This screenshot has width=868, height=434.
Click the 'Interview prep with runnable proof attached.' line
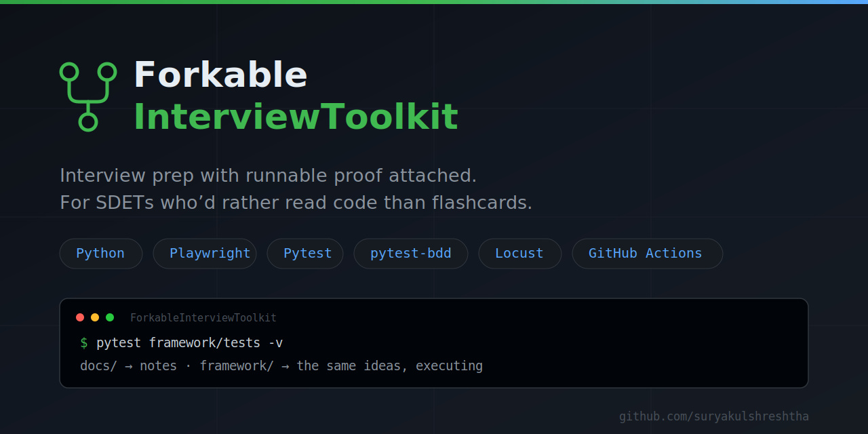pos(269,176)
